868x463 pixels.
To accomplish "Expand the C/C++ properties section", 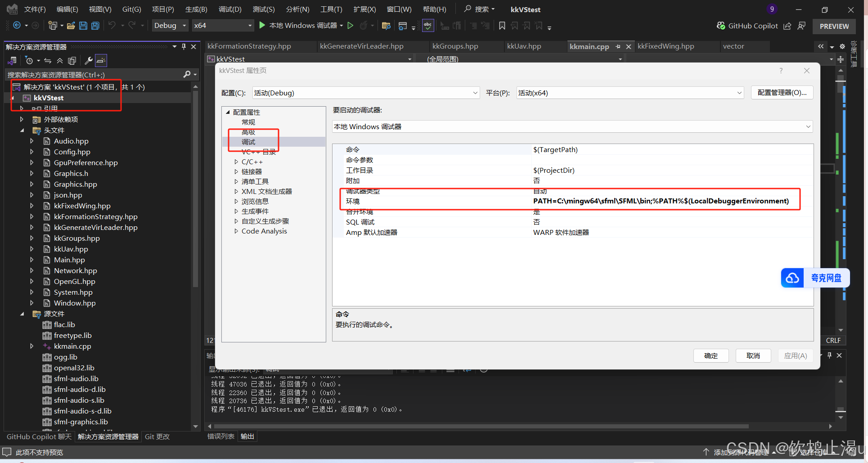I will tap(237, 162).
